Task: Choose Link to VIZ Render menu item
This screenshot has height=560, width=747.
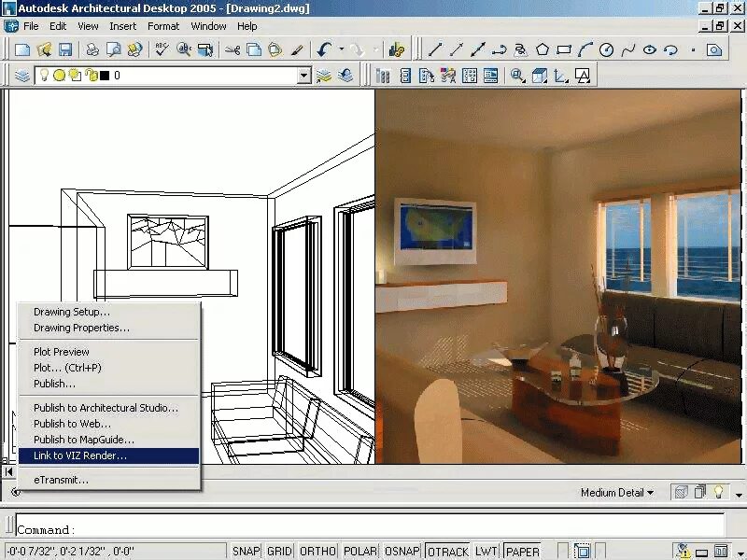Action: 108,455
